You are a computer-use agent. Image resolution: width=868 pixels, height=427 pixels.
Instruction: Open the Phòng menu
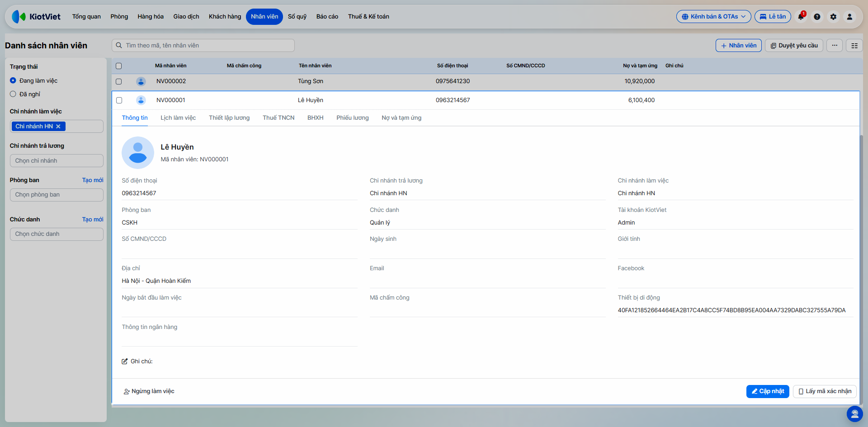pyautogui.click(x=119, y=17)
